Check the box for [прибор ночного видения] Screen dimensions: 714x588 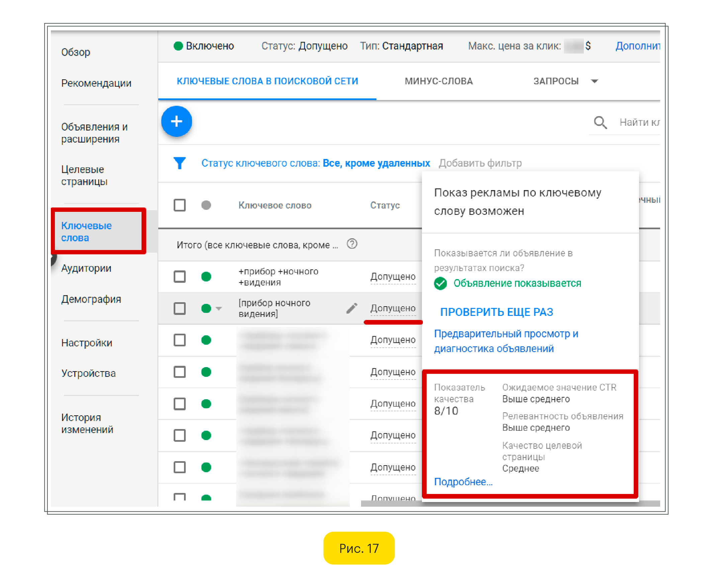[x=179, y=308]
